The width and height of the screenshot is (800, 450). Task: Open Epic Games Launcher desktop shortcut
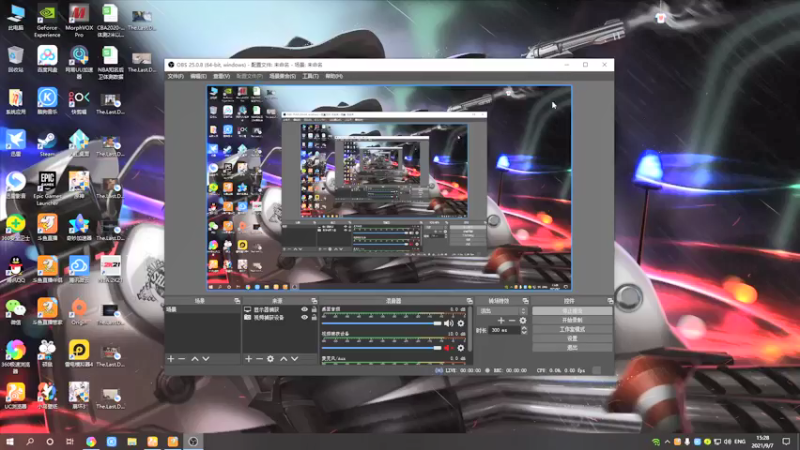tap(47, 188)
